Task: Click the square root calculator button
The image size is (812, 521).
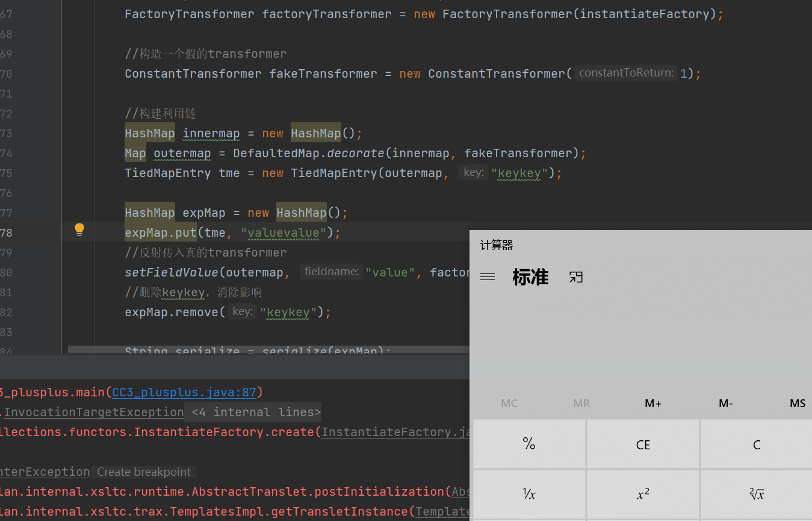Action: click(x=757, y=494)
